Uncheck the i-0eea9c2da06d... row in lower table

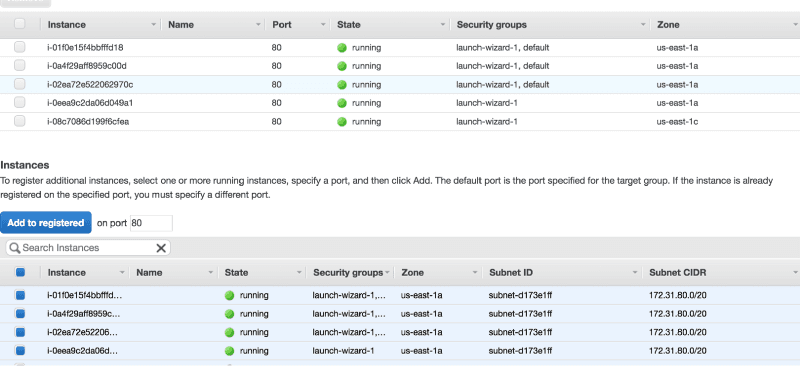point(20,351)
